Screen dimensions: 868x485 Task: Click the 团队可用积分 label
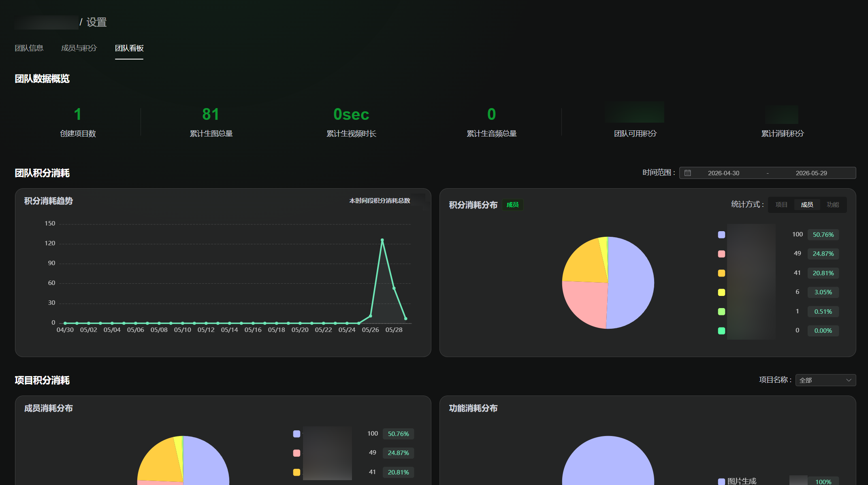(x=635, y=134)
